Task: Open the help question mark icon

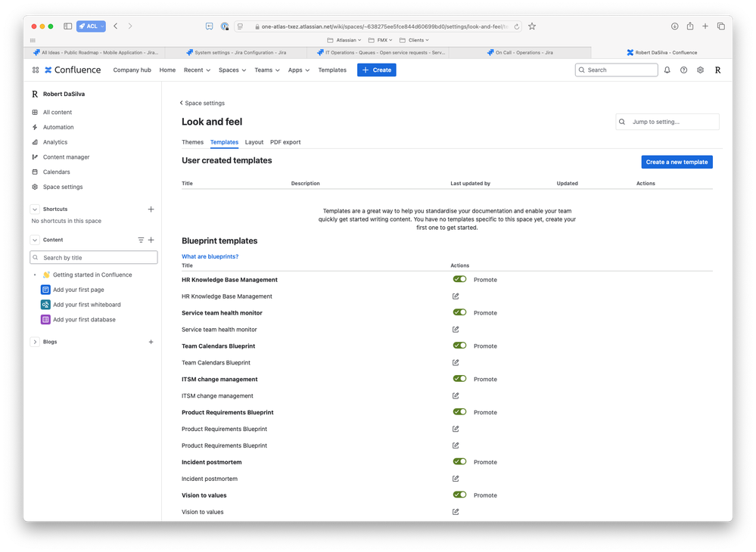Action: click(x=683, y=70)
